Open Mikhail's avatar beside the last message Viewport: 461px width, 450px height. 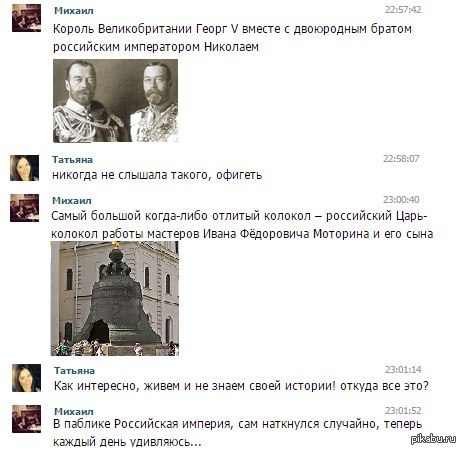pos(27,419)
